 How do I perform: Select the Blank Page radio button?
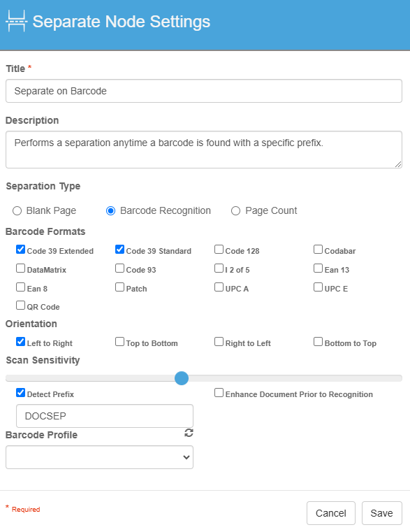[x=17, y=210]
